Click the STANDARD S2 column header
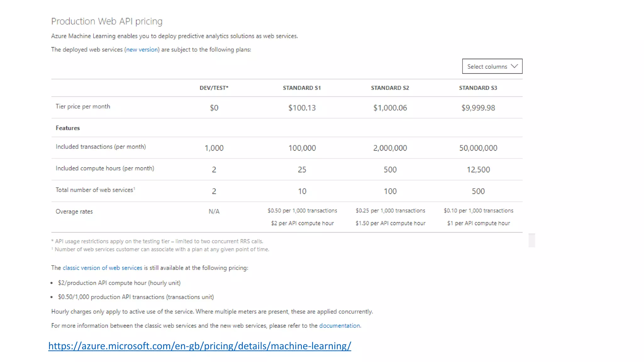This screenshot has width=644, height=362. click(390, 88)
